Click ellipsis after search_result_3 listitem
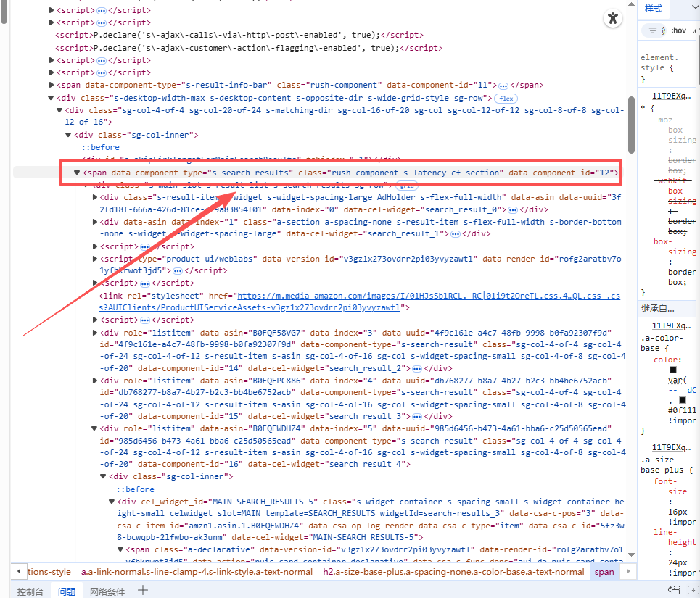This screenshot has height=598, width=700. tap(417, 417)
